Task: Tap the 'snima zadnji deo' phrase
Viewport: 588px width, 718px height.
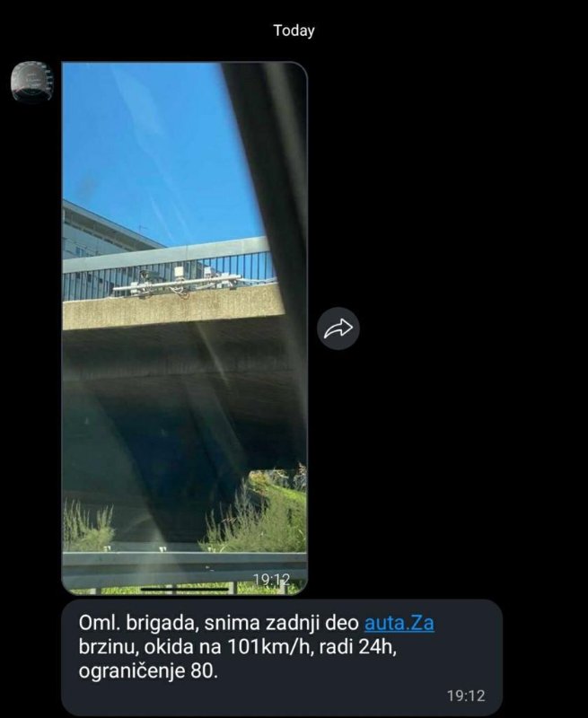Action: pos(282,623)
